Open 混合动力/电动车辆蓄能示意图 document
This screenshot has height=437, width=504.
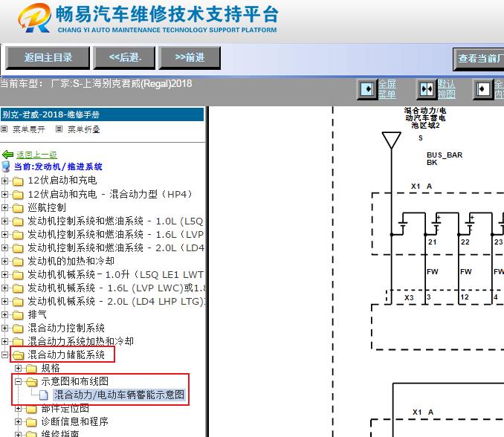[x=119, y=395]
